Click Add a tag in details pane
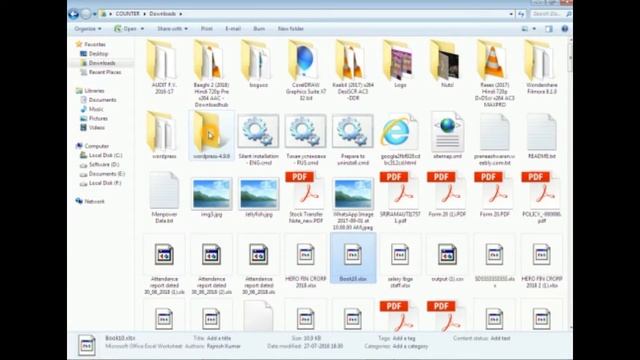This screenshot has width=640, height=360. pyautogui.click(x=404, y=338)
